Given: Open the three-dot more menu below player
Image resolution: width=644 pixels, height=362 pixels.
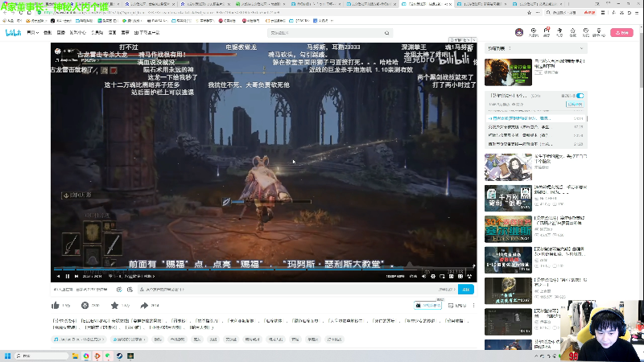Looking at the screenshot, I should tap(473, 306).
